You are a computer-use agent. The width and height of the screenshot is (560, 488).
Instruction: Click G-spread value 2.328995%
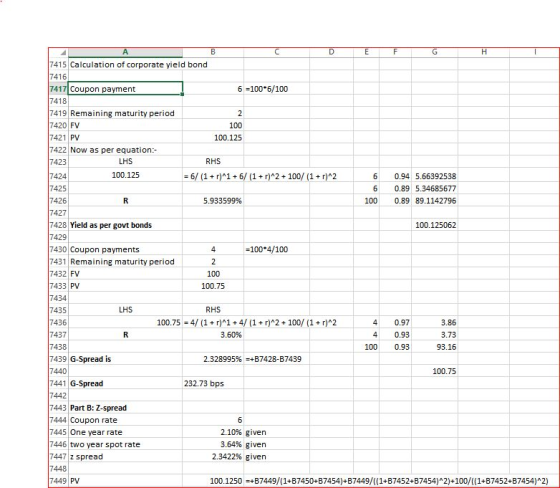coord(222,359)
